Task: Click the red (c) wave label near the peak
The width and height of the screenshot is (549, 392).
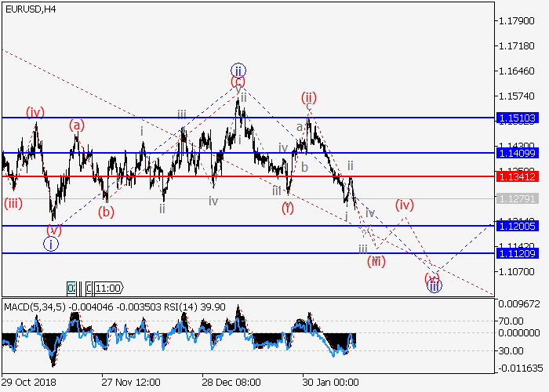Action: (238, 82)
